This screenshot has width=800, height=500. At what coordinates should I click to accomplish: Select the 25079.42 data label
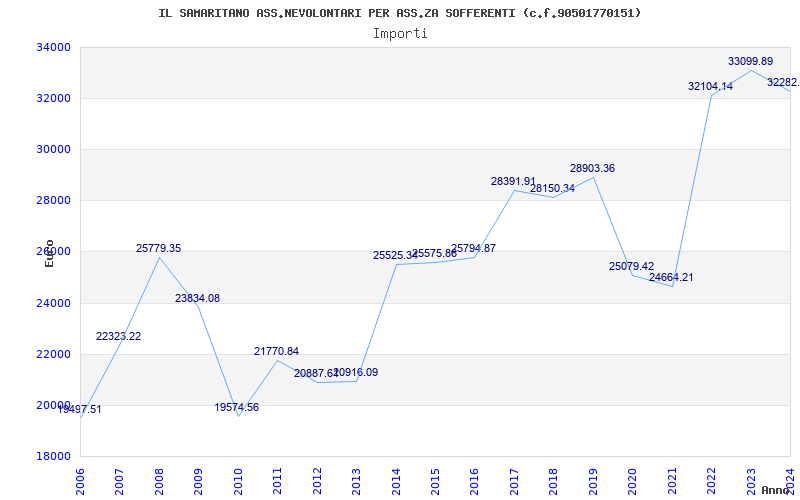(x=631, y=266)
